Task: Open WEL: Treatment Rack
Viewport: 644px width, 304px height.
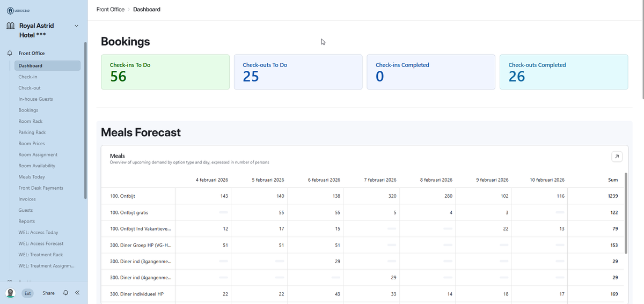Action: click(41, 255)
